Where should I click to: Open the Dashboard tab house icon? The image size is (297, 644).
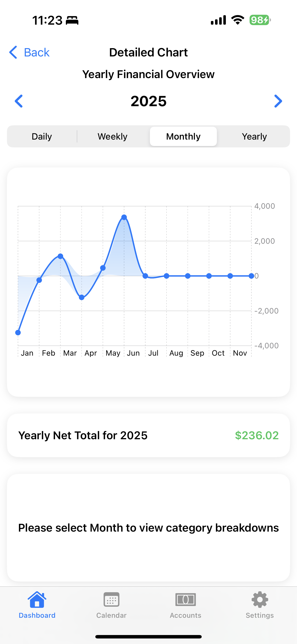tap(37, 600)
